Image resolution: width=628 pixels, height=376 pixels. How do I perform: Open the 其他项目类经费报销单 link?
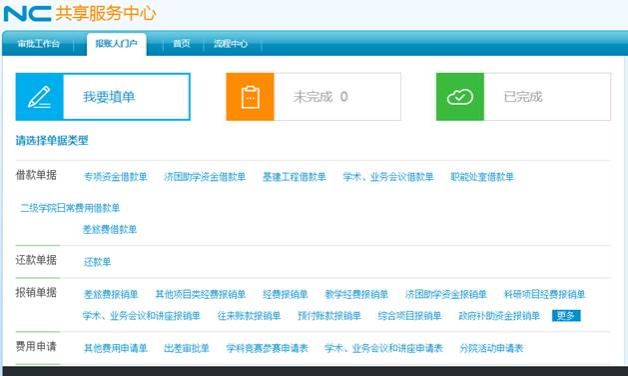[200, 294]
